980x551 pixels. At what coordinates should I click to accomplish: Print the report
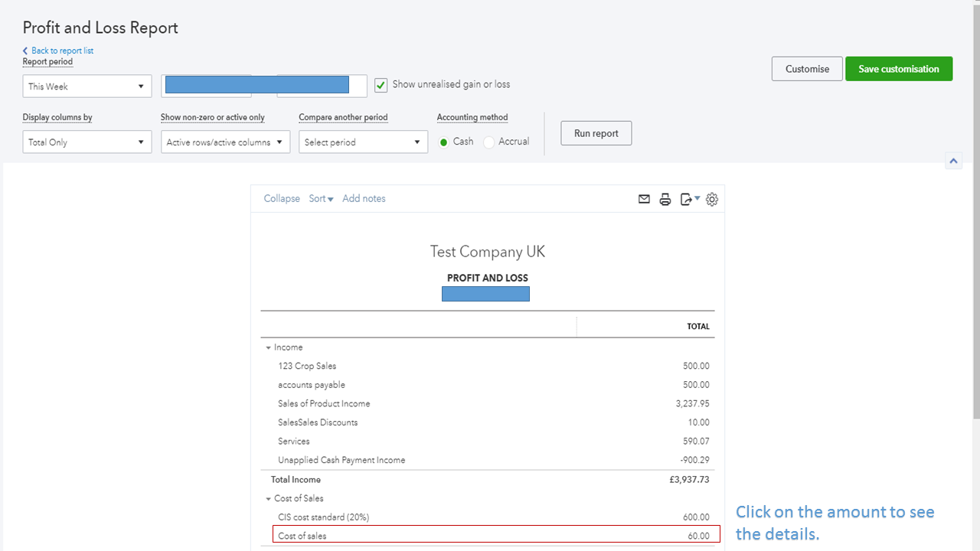[665, 199]
